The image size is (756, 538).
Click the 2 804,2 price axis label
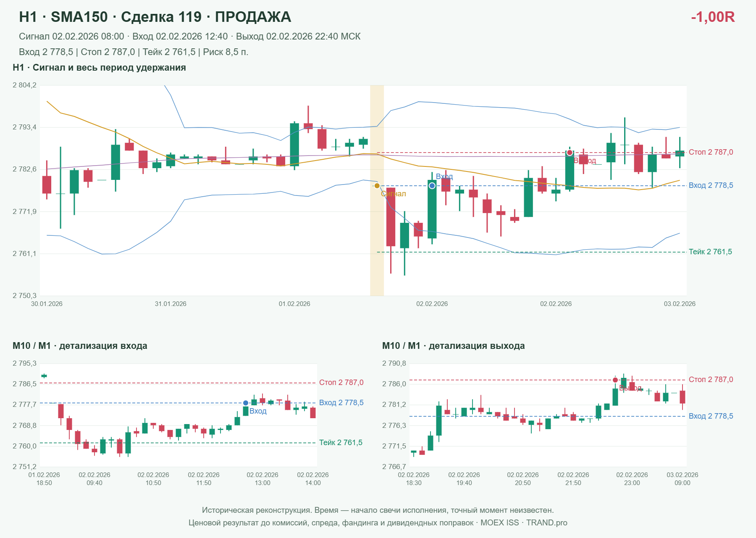point(24,85)
